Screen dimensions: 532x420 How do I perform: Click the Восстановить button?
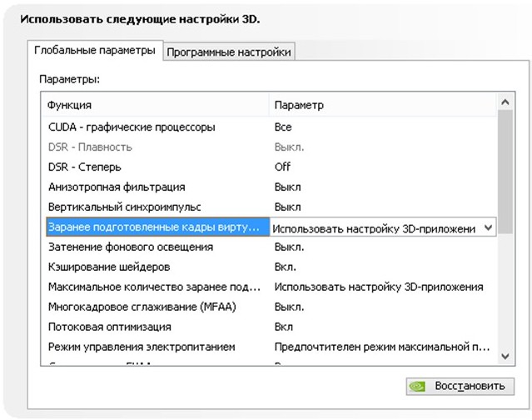460,387
